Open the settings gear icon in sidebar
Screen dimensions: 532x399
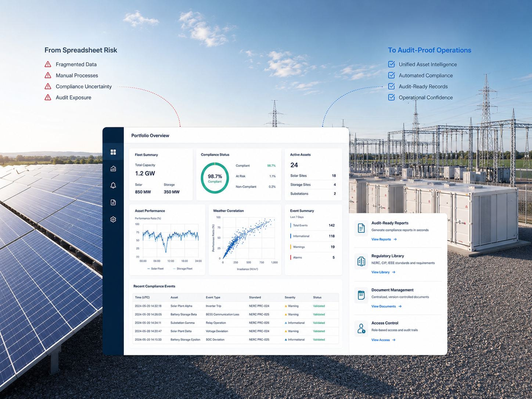coord(113,219)
